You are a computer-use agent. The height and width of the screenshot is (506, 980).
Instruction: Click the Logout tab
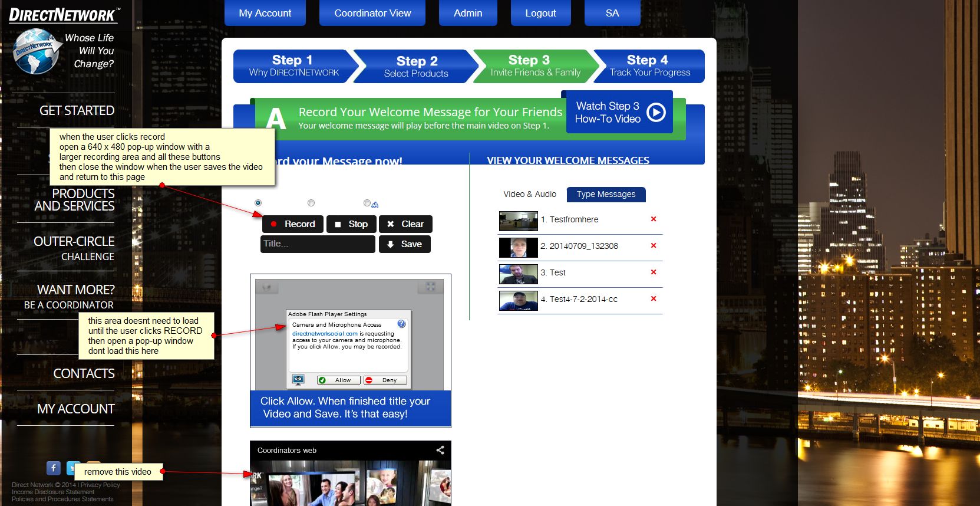point(540,13)
